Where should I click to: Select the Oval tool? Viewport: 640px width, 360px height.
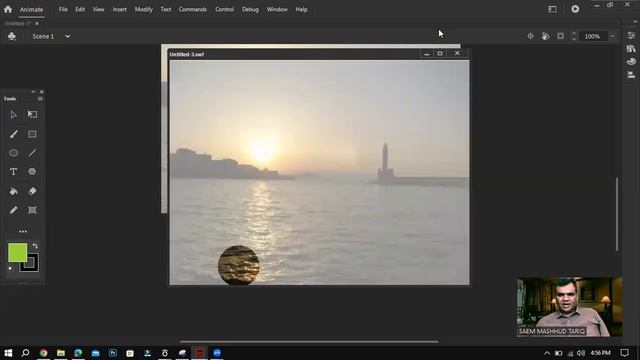[13, 153]
